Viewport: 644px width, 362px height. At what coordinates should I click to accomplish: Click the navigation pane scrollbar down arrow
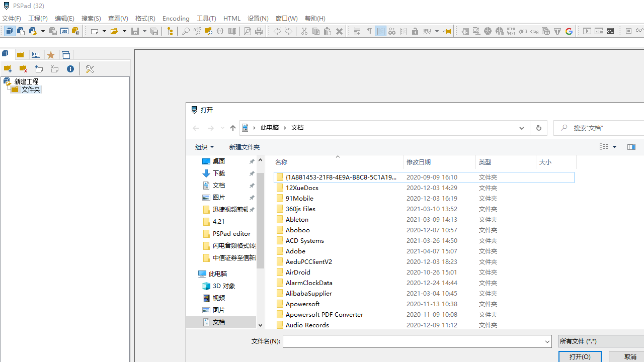[260, 325]
